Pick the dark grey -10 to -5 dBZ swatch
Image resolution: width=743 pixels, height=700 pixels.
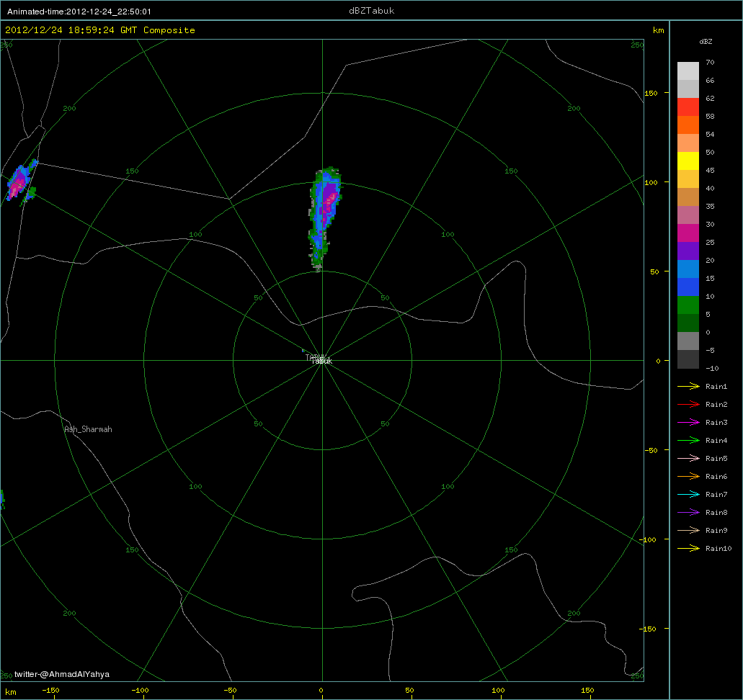point(688,359)
